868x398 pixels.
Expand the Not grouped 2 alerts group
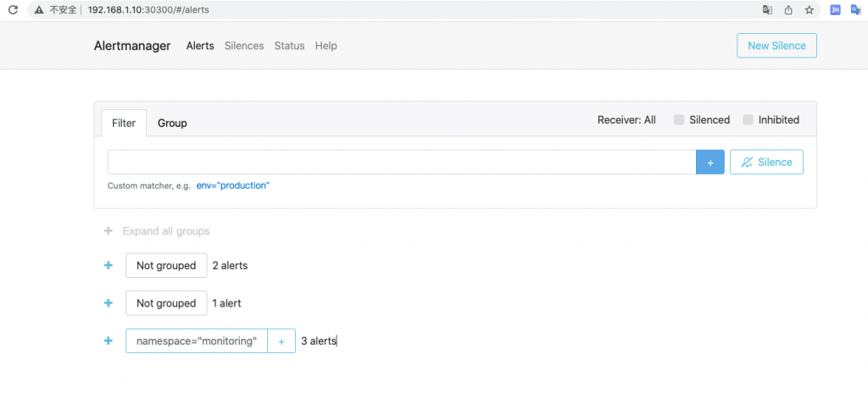click(x=108, y=265)
